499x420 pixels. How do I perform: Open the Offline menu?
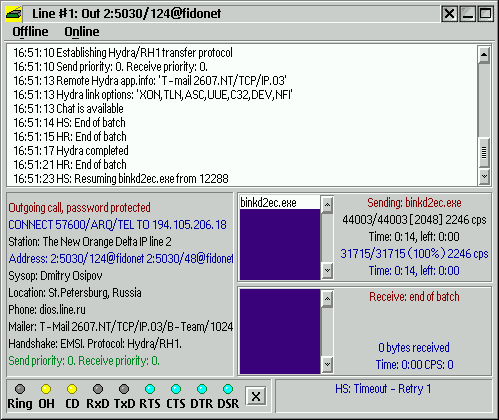[x=30, y=32]
